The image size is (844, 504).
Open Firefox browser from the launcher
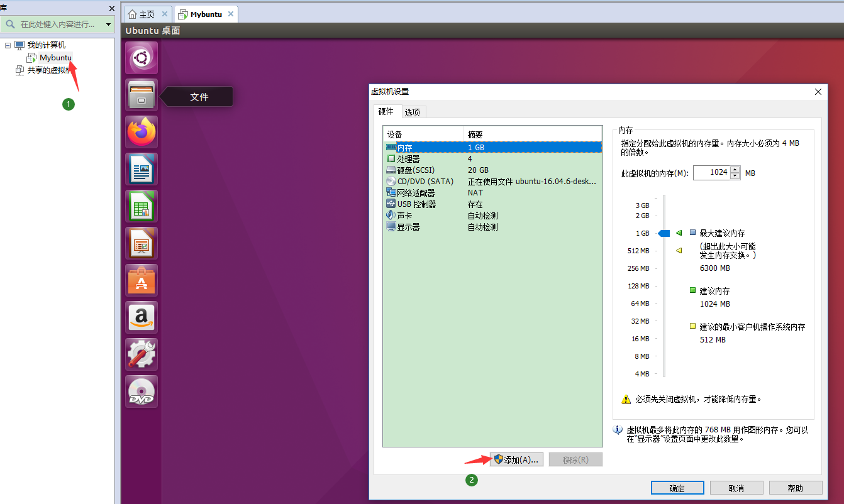142,133
